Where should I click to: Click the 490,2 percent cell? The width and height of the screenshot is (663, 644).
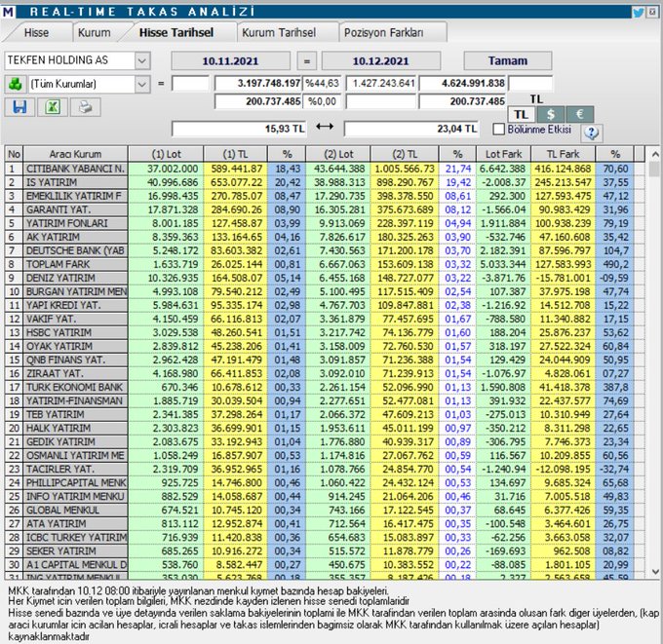pos(615,265)
